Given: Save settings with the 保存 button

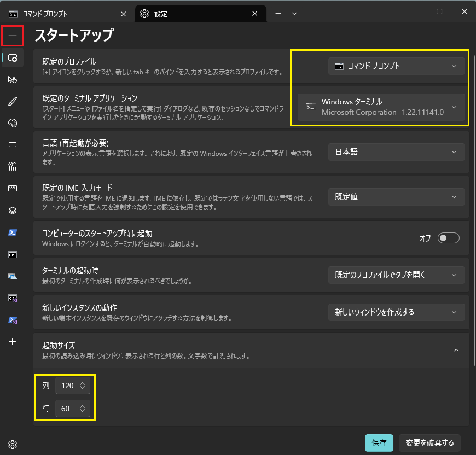Looking at the screenshot, I should (x=379, y=443).
